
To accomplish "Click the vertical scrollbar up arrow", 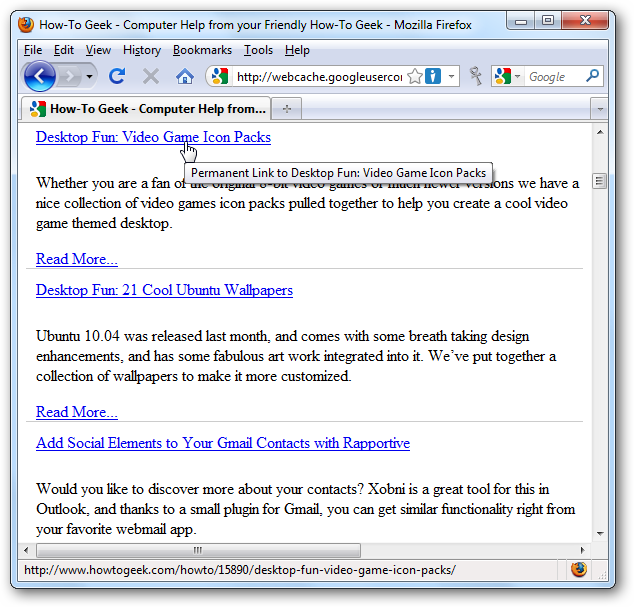I will (600, 132).
